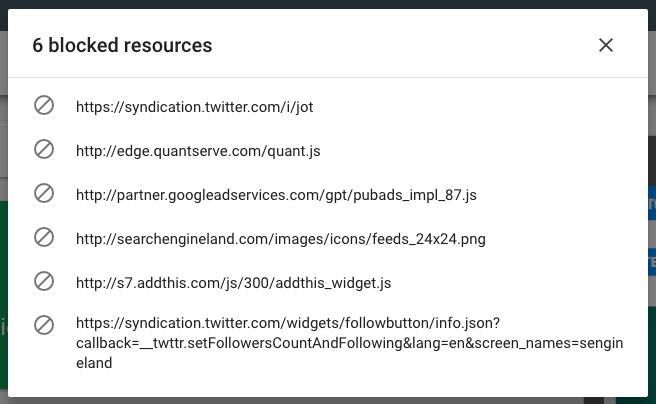The image size is (656, 404).
Task: Click the '6 blocked resources' heading
Action: pos(122,45)
